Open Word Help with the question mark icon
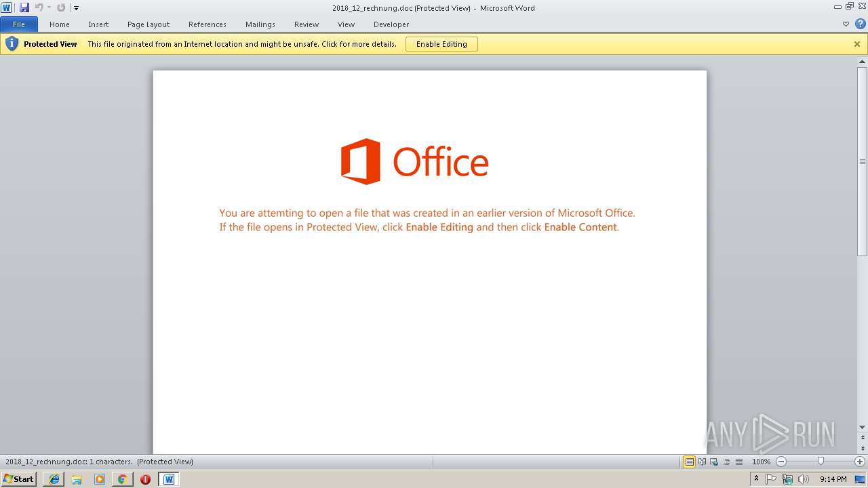The image size is (868, 488). pos(860,24)
